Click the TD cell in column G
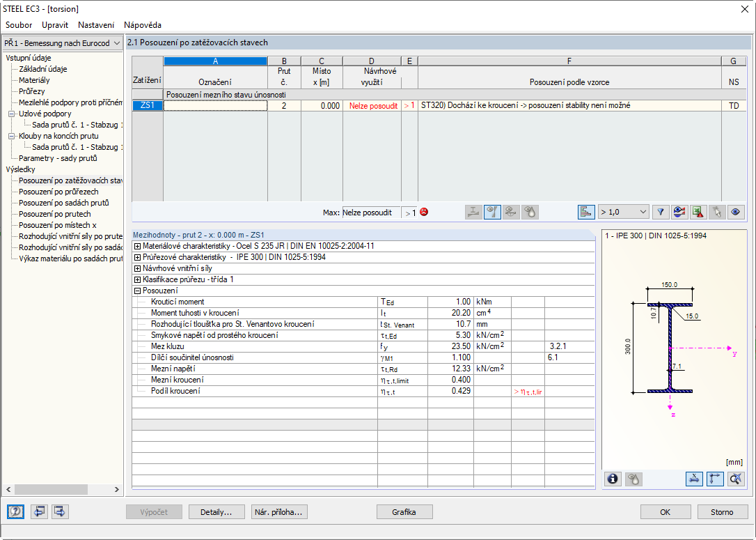756x540 pixels. pyautogui.click(x=734, y=106)
